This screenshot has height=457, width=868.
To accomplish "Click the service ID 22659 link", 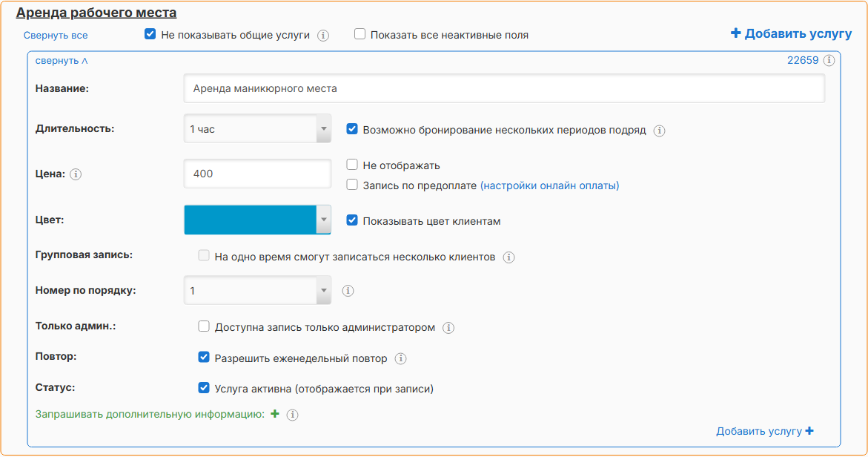I will tap(803, 60).
